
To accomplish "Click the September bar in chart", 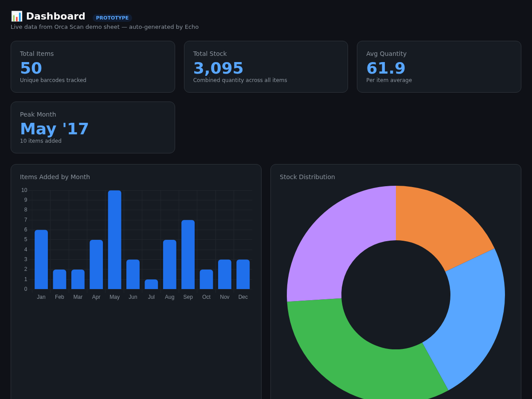I will pyautogui.click(x=188, y=254).
